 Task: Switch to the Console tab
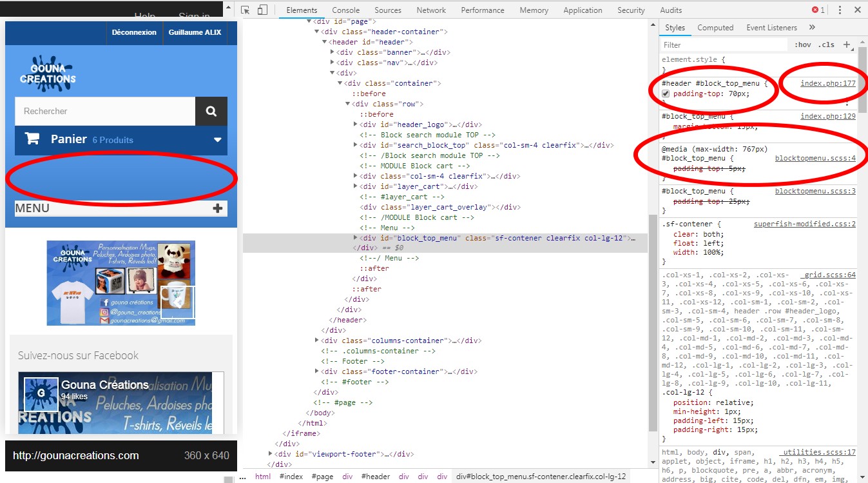click(346, 10)
